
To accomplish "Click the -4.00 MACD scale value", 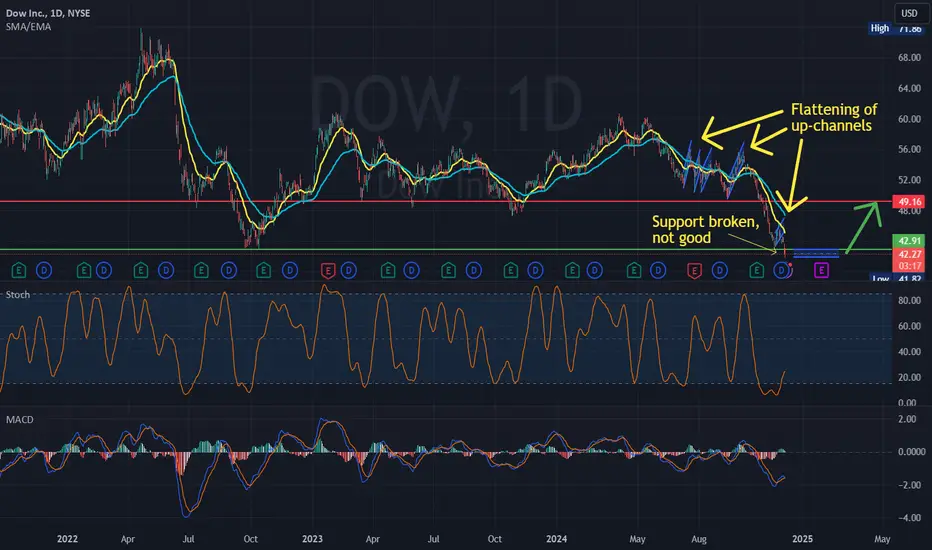I will (909, 517).
